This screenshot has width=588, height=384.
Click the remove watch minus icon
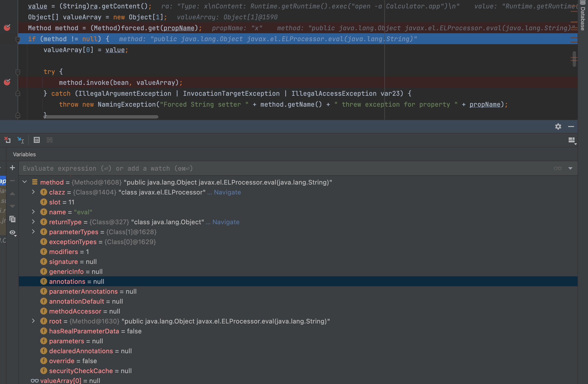(x=12, y=181)
